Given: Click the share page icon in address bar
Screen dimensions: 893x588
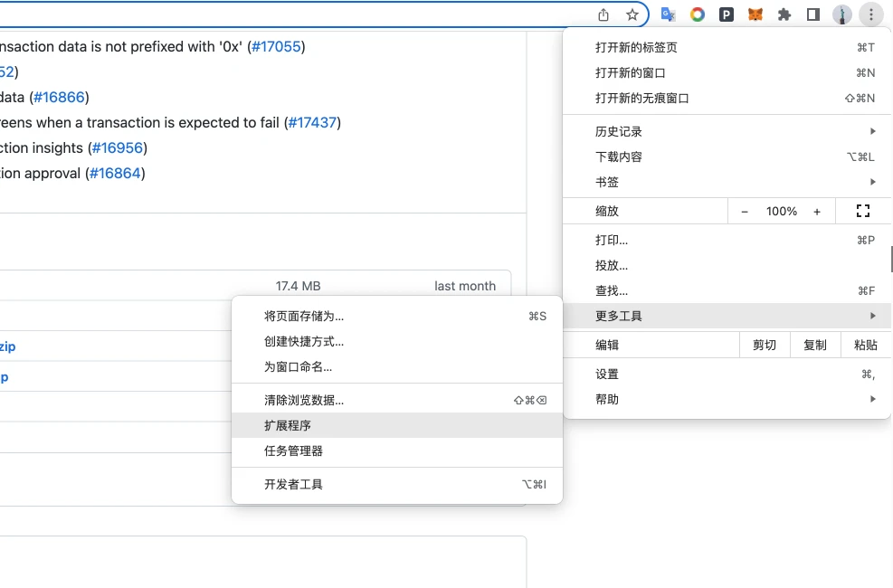Looking at the screenshot, I should click(x=603, y=14).
